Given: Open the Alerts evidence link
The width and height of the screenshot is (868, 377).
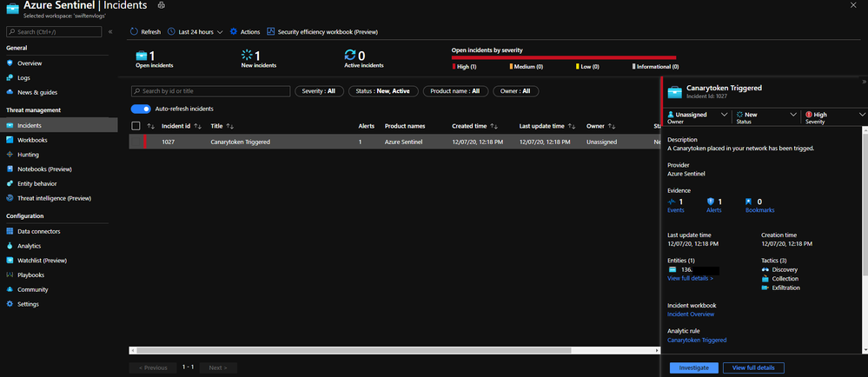Looking at the screenshot, I should click(714, 210).
